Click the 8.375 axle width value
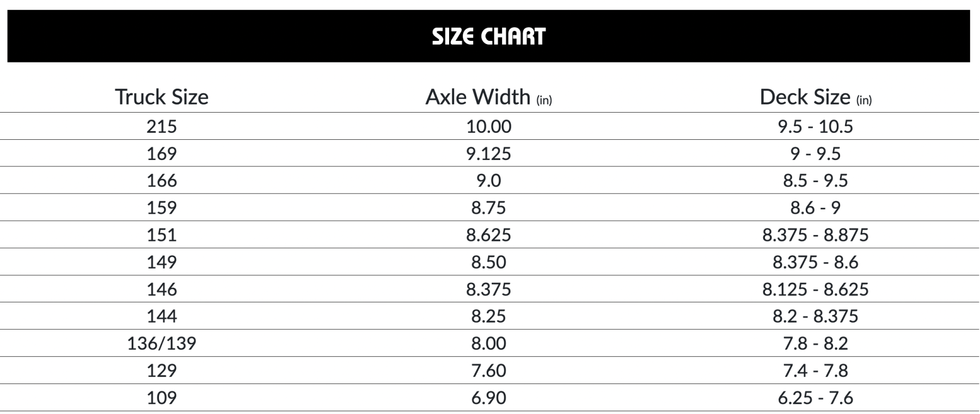The image size is (980, 414). [x=488, y=289]
